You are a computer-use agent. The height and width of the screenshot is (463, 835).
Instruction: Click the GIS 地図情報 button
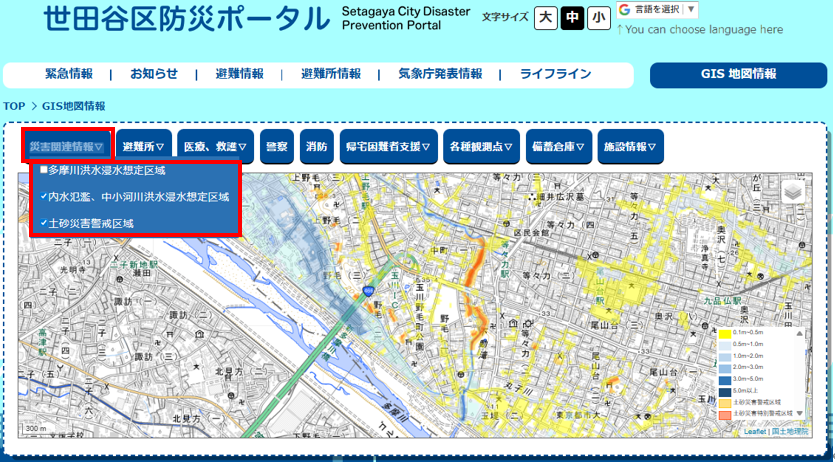pyautogui.click(x=738, y=75)
